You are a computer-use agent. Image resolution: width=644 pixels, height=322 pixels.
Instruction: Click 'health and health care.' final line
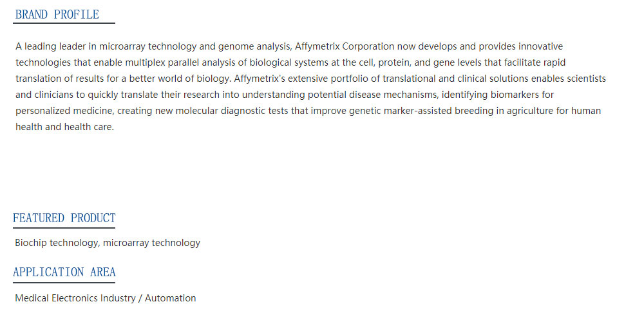(64, 127)
